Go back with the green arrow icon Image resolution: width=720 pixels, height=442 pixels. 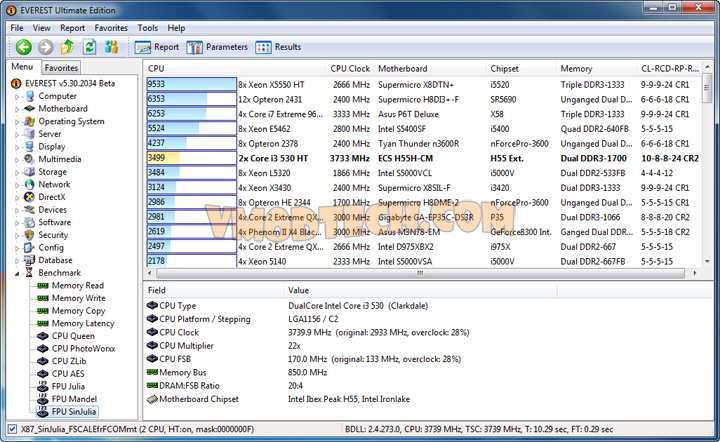pos(23,47)
